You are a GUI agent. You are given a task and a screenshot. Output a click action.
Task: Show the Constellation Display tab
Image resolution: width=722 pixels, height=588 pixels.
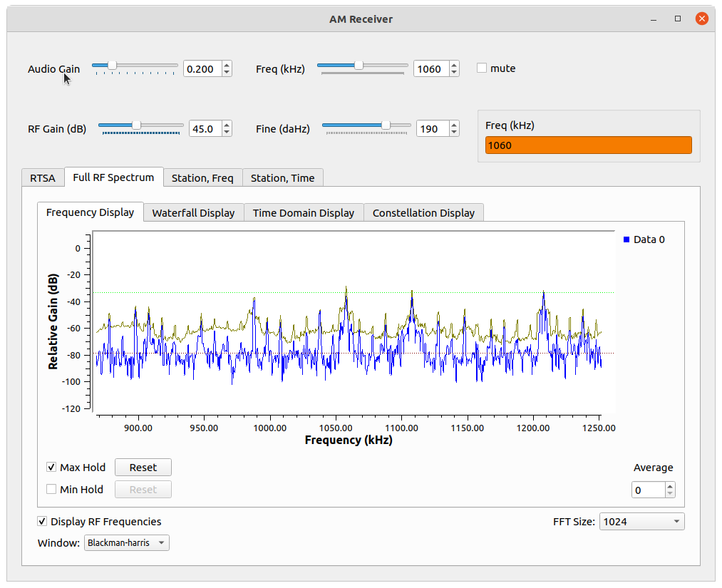[x=423, y=213]
